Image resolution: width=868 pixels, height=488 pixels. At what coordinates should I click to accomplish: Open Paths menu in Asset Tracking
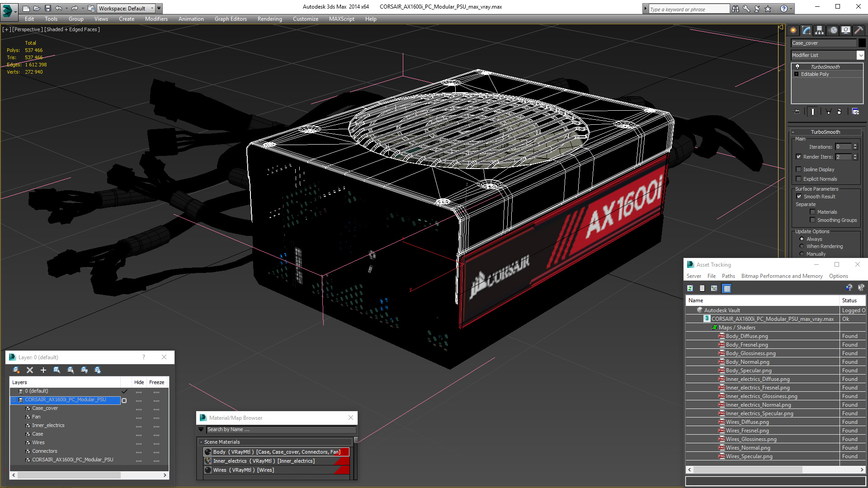click(728, 276)
